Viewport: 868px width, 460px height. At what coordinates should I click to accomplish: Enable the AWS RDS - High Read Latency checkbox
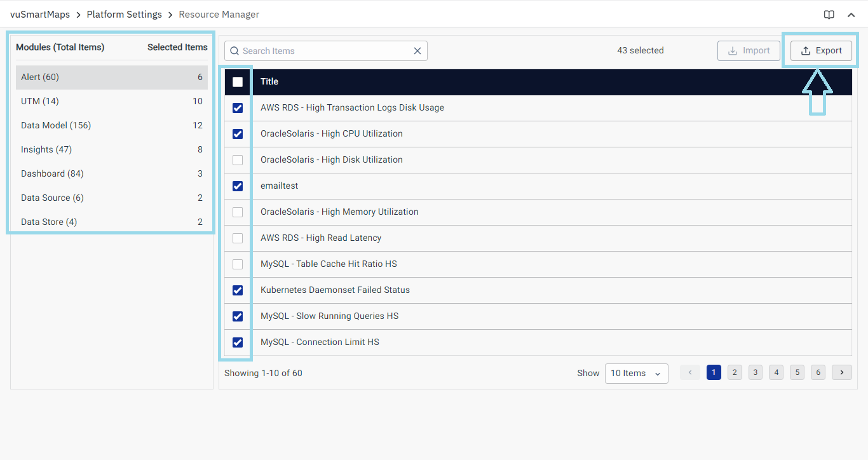(x=238, y=238)
